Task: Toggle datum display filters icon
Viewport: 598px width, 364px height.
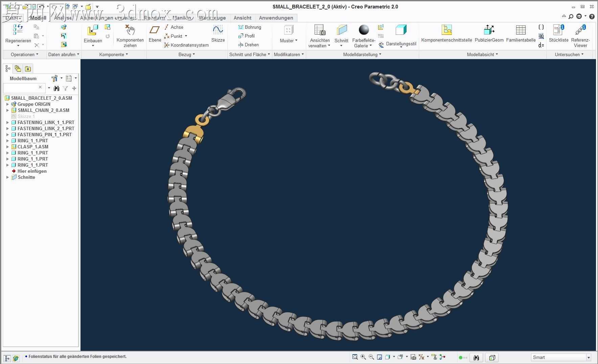Action: tap(421, 357)
